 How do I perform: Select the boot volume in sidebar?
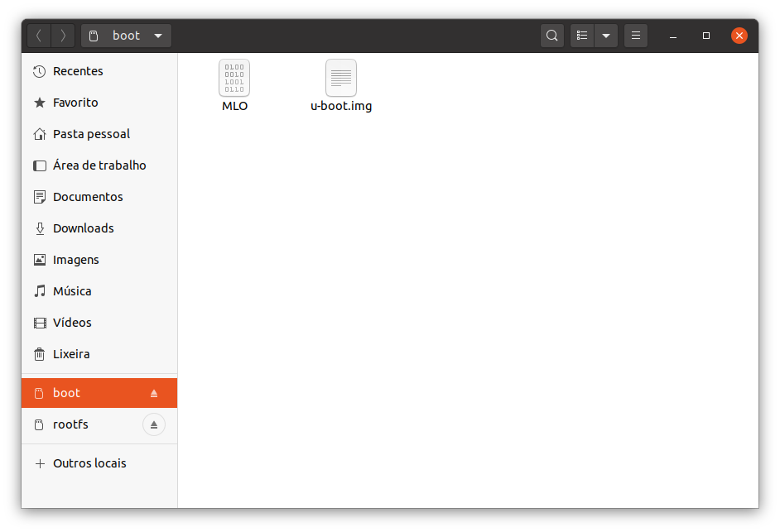(99, 393)
